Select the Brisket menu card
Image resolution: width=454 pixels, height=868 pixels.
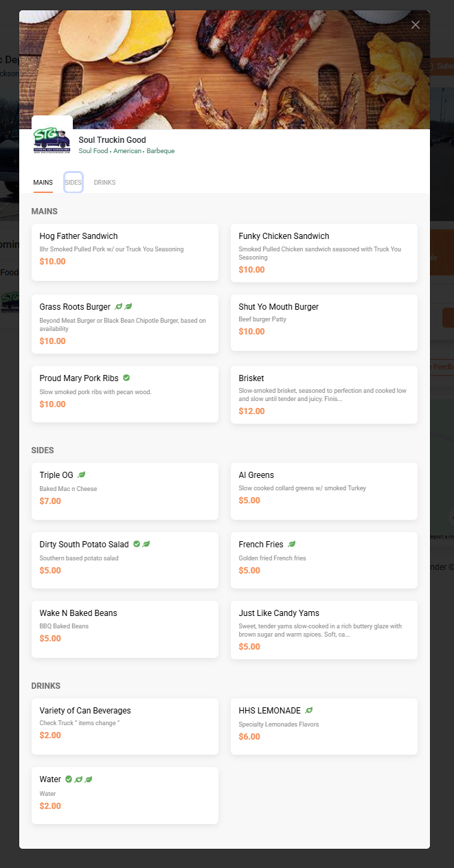(x=324, y=394)
